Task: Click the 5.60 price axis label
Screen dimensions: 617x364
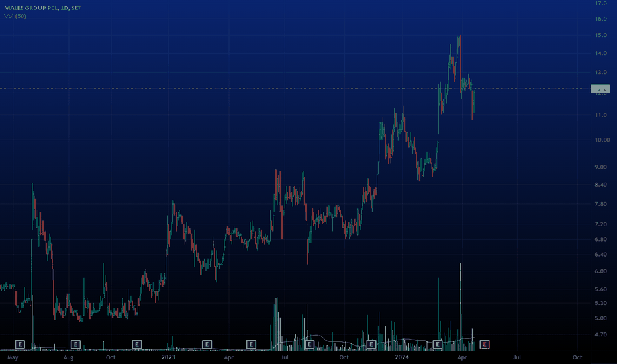Action: [x=601, y=289]
